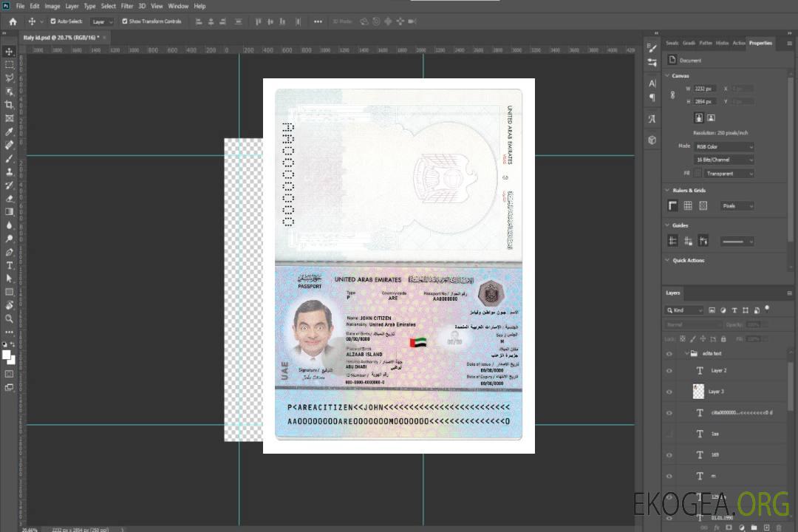Switch to the Properties panel tab
The width and height of the screenshot is (798, 532).
pyautogui.click(x=760, y=44)
